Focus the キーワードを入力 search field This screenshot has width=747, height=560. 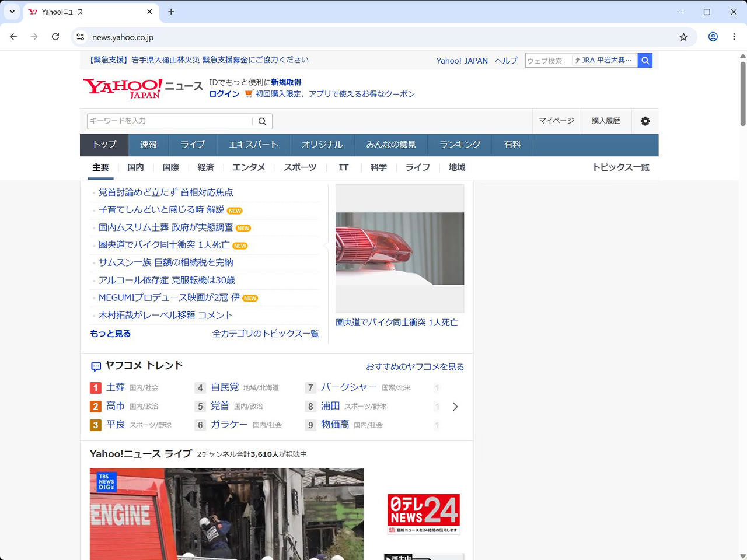point(170,121)
